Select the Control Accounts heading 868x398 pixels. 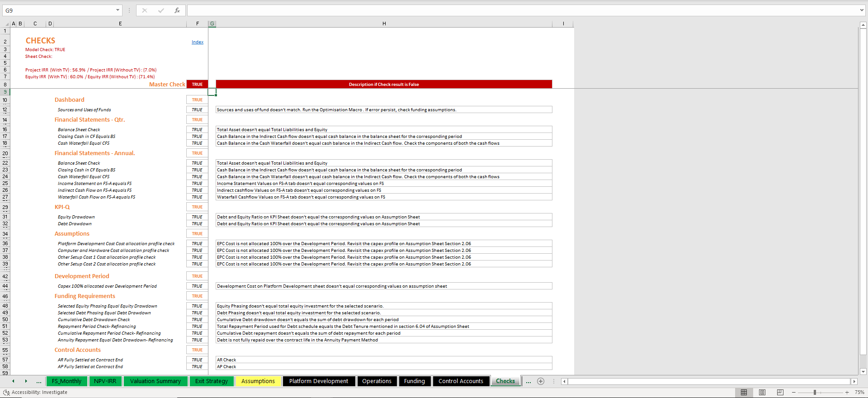(77, 350)
